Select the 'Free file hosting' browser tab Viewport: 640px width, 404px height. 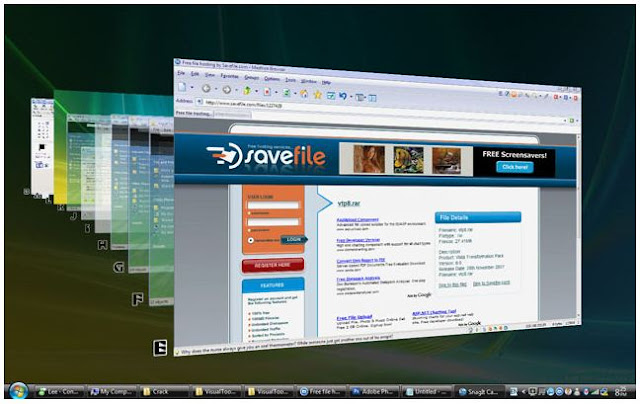point(193,114)
